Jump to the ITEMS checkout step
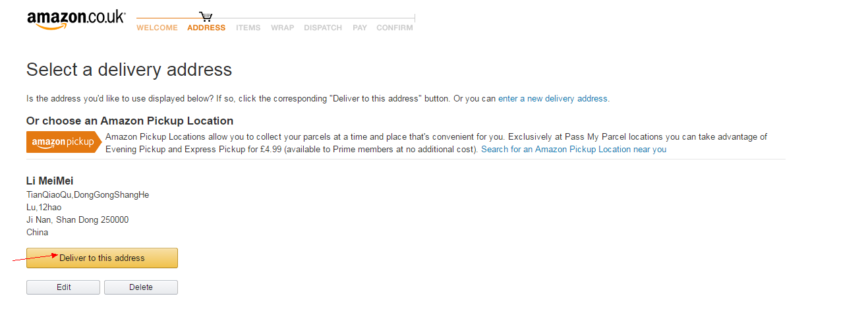Image resolution: width=868 pixels, height=317 pixels. coord(248,28)
